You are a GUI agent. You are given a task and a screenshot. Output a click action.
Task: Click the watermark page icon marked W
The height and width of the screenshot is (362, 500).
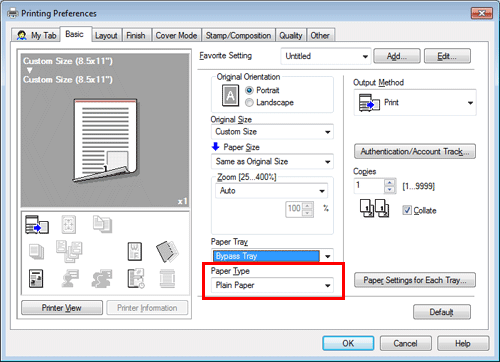click(135, 251)
